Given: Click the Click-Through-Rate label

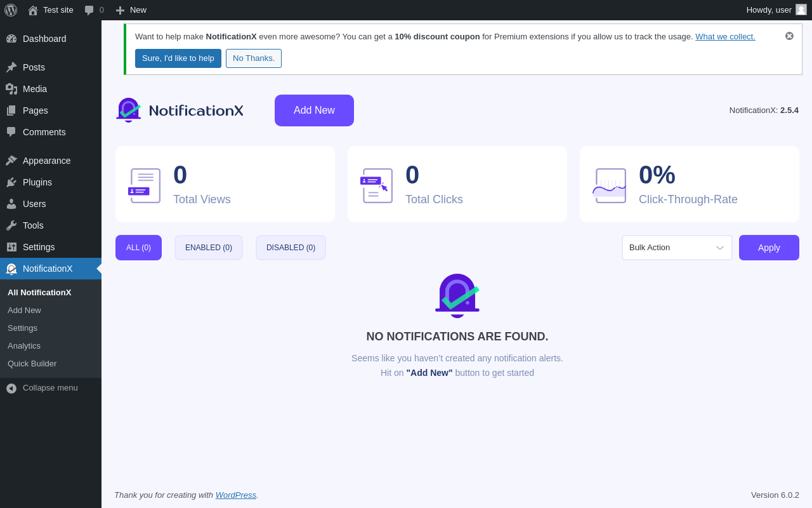Looking at the screenshot, I should [688, 199].
